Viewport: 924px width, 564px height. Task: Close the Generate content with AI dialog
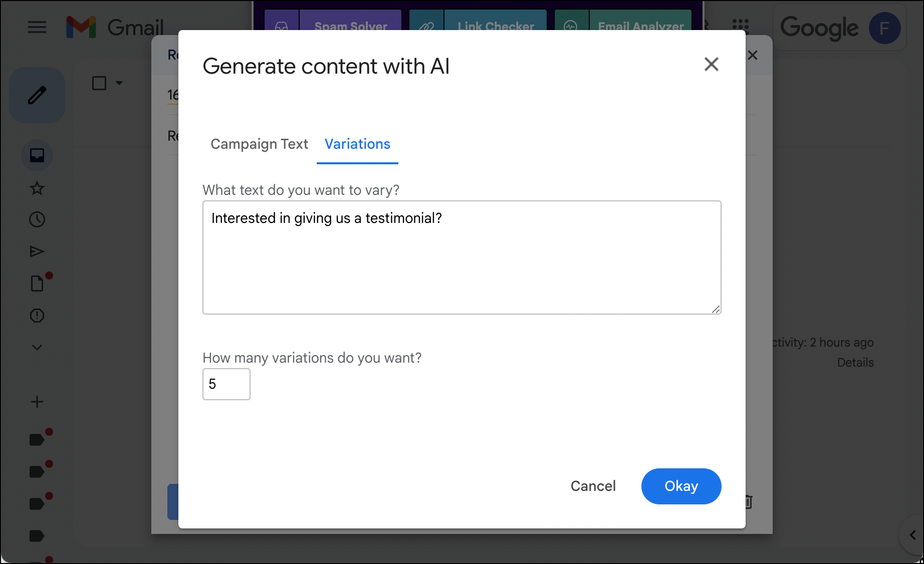tap(711, 64)
